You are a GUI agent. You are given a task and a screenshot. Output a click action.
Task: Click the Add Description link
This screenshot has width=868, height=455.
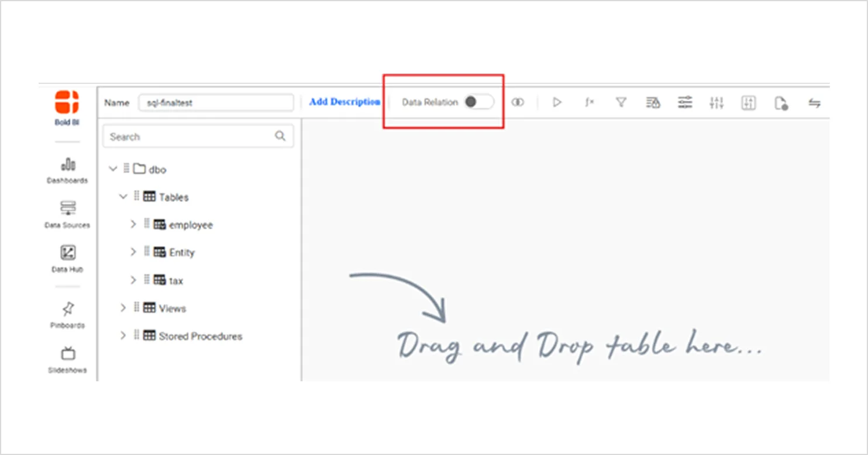pos(344,102)
